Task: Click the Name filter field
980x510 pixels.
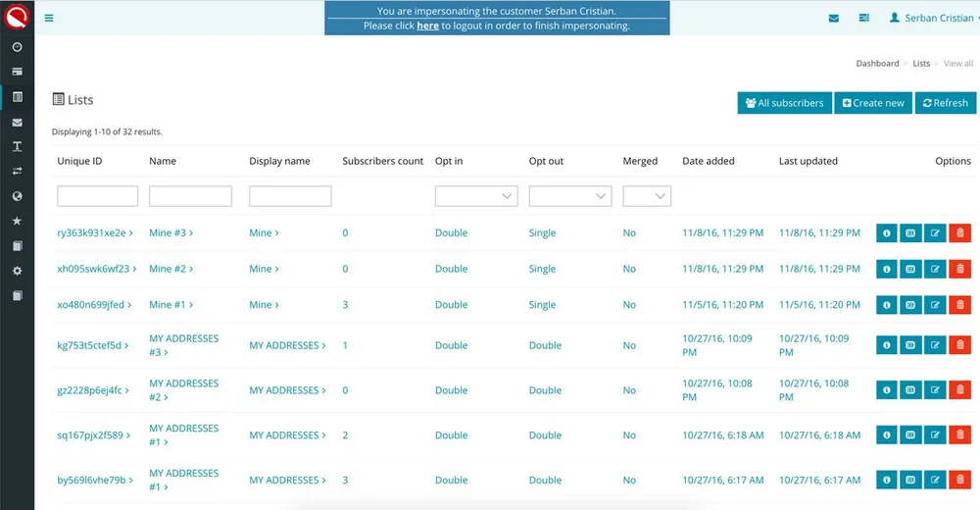Action: click(191, 196)
